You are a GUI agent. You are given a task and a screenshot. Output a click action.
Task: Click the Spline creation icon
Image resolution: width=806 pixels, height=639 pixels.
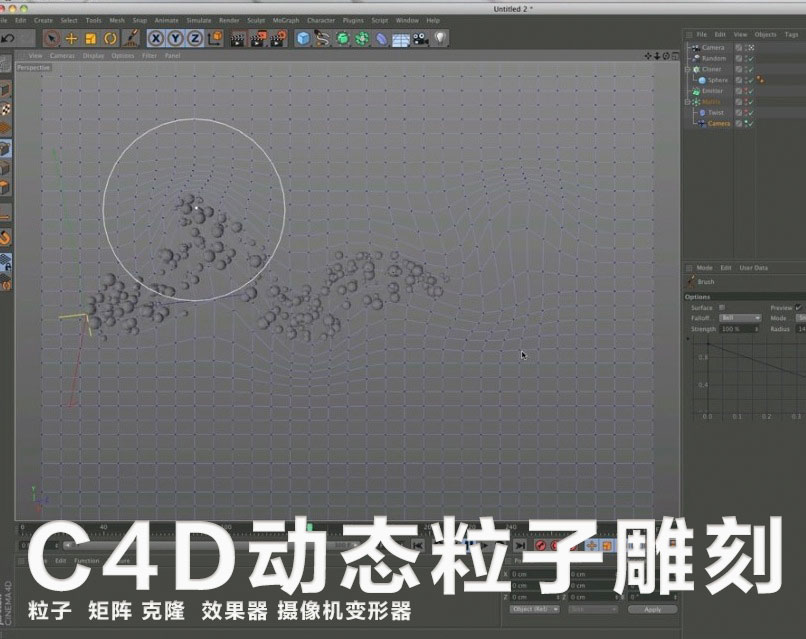[x=319, y=40]
